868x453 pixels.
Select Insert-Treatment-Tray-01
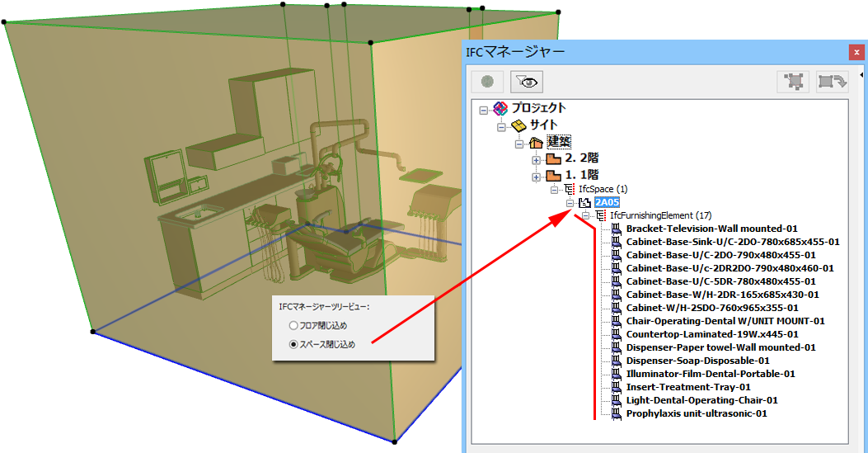click(688, 387)
